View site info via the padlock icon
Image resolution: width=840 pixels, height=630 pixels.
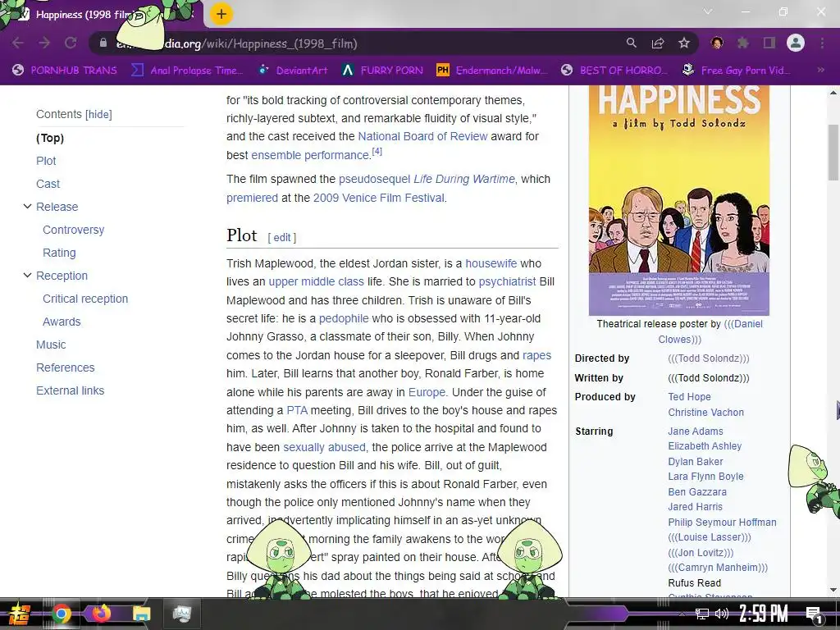(103, 43)
